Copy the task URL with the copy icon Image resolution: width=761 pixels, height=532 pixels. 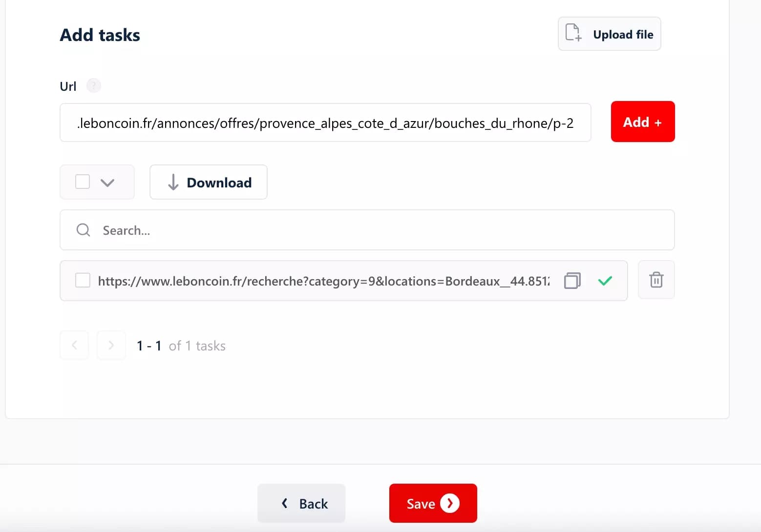tap(572, 281)
